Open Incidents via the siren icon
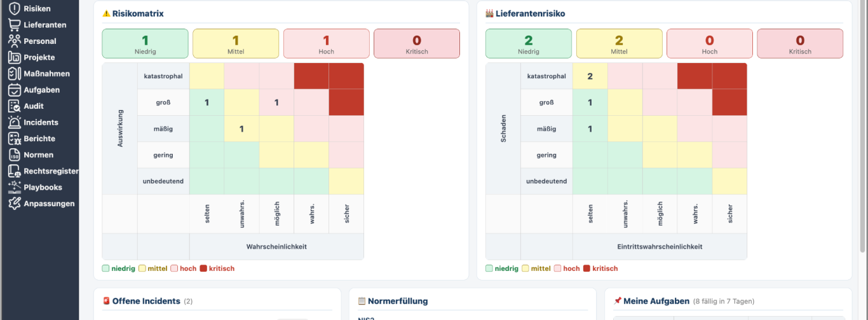 (14, 122)
